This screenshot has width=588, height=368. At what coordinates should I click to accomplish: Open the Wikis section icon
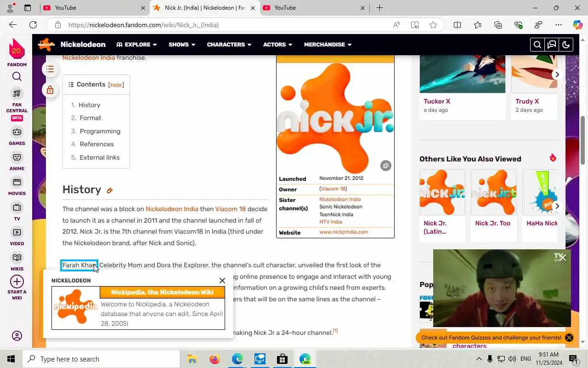pos(17,258)
